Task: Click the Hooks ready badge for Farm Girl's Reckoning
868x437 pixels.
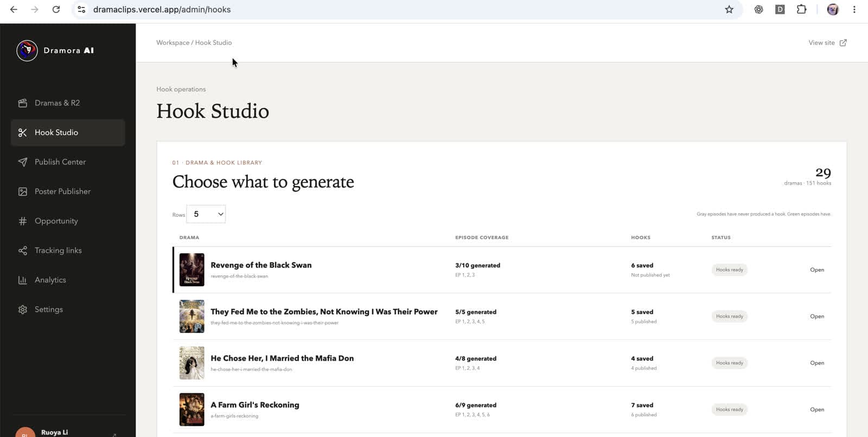Action: coord(729,410)
